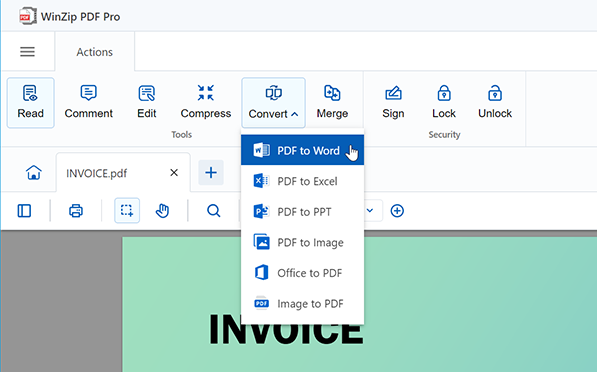Activate the hand pan tool
The height and width of the screenshot is (372, 597).
[x=163, y=211]
